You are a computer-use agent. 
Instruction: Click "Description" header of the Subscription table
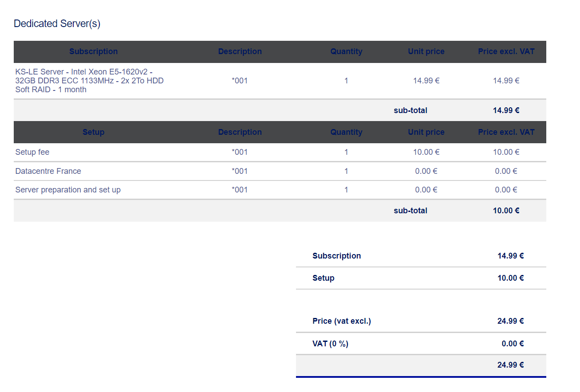point(240,51)
